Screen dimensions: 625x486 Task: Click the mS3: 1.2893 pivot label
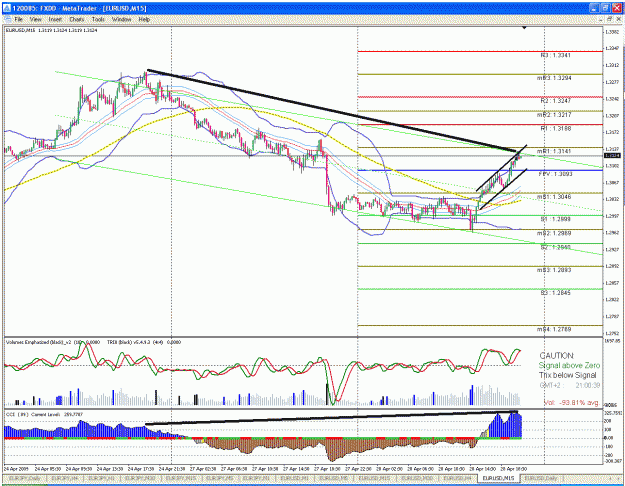point(554,270)
